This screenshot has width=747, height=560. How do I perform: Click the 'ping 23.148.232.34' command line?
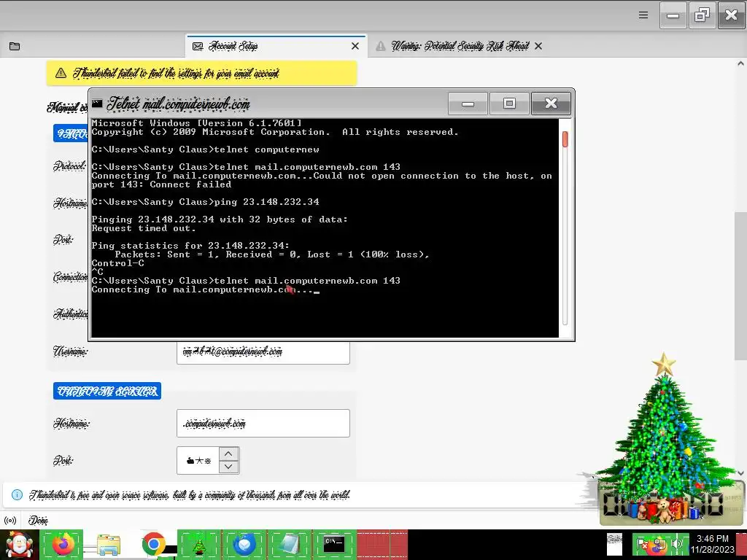pos(205,202)
